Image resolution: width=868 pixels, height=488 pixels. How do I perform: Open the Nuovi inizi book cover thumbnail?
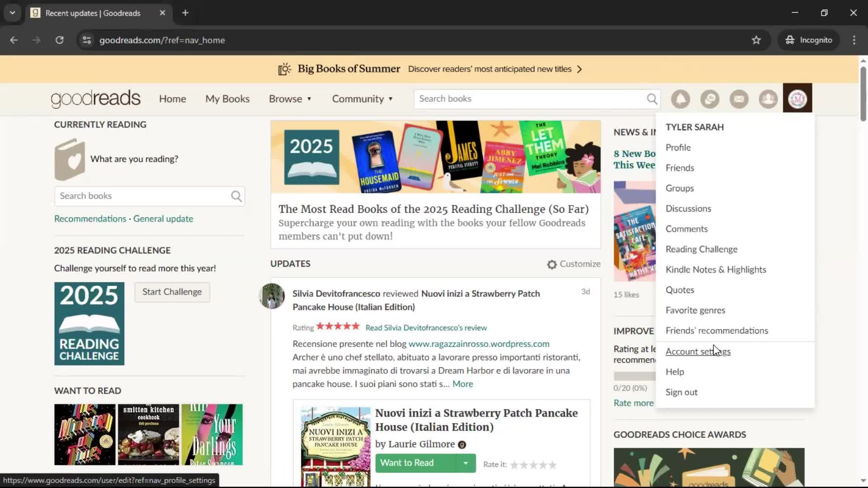point(335,446)
